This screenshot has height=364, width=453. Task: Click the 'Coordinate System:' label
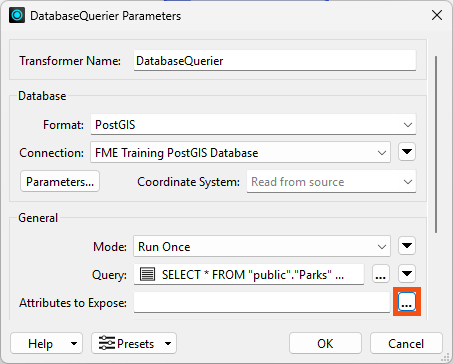[189, 182]
